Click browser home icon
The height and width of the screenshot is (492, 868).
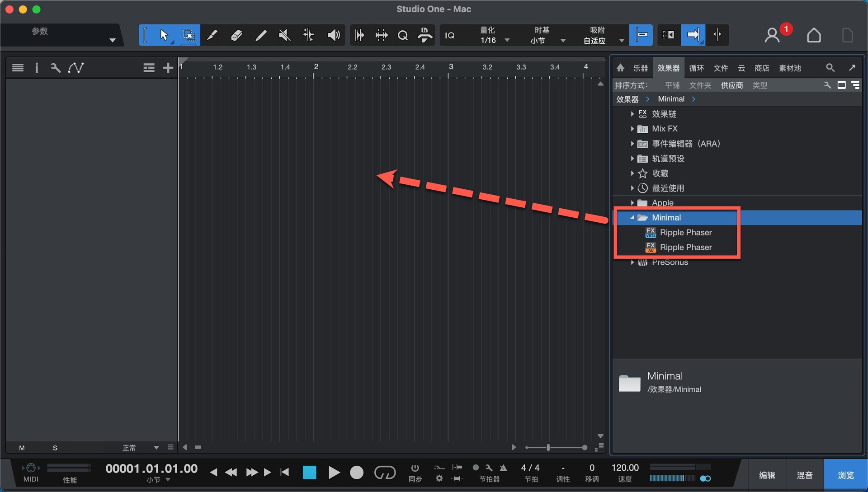coord(620,68)
